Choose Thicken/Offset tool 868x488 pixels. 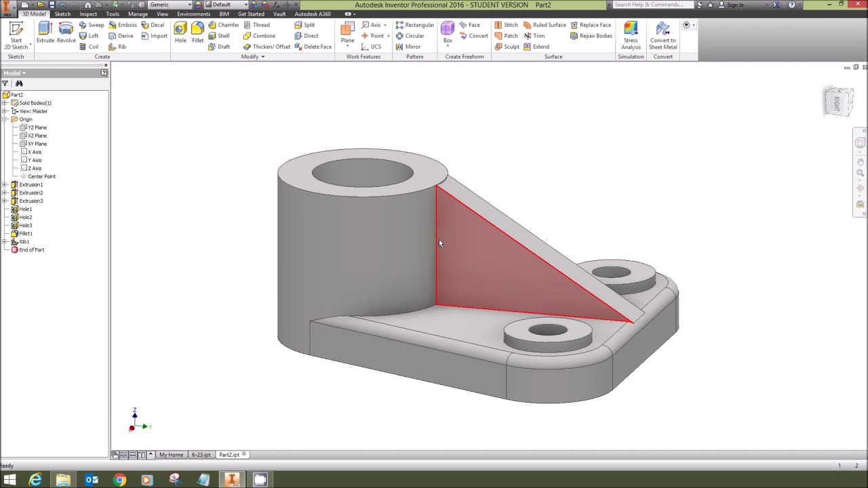click(267, 47)
